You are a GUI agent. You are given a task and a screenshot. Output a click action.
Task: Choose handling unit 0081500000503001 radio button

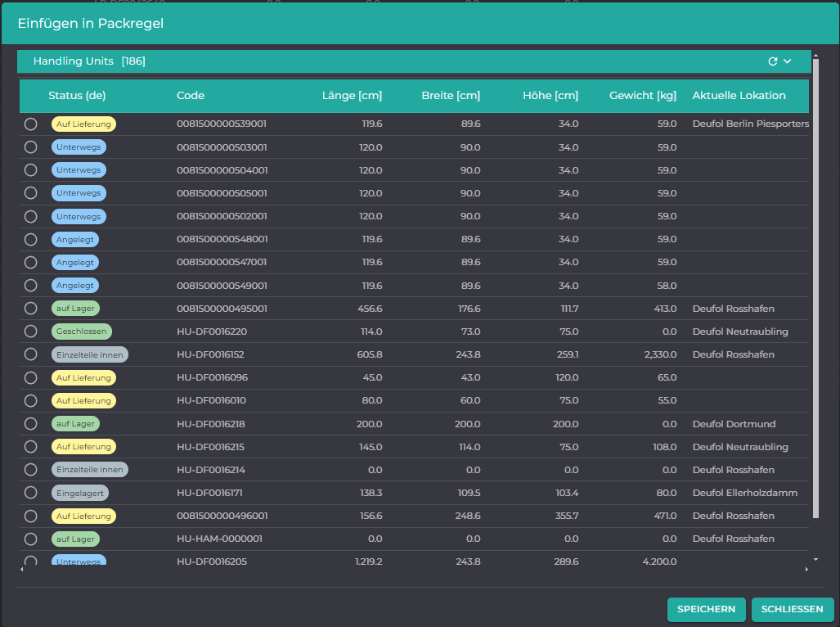pyautogui.click(x=30, y=147)
